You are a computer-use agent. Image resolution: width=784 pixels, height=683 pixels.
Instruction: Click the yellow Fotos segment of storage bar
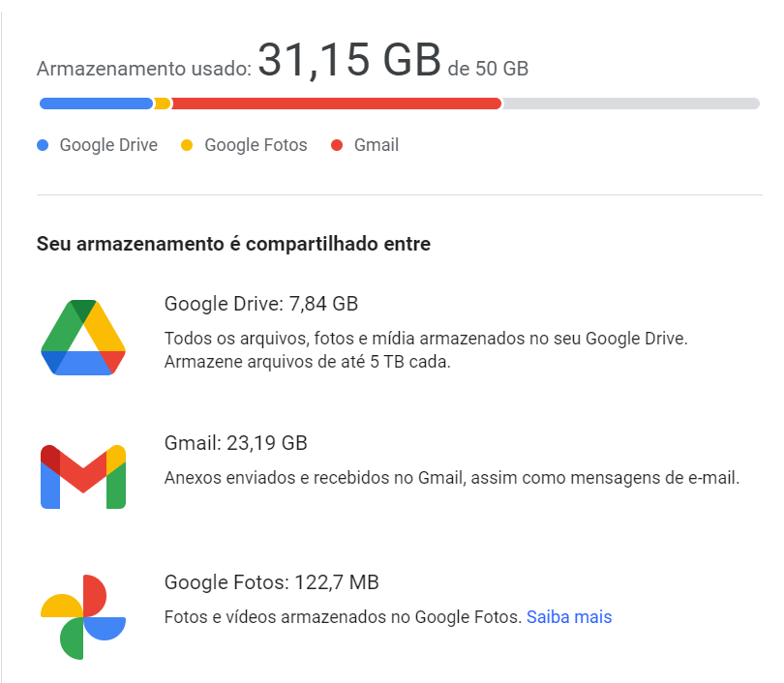tap(162, 104)
